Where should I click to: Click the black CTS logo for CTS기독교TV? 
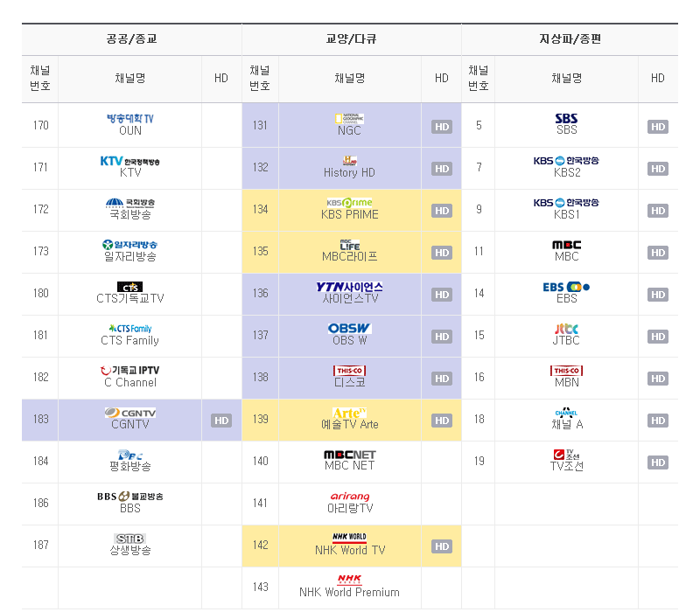(x=129, y=287)
